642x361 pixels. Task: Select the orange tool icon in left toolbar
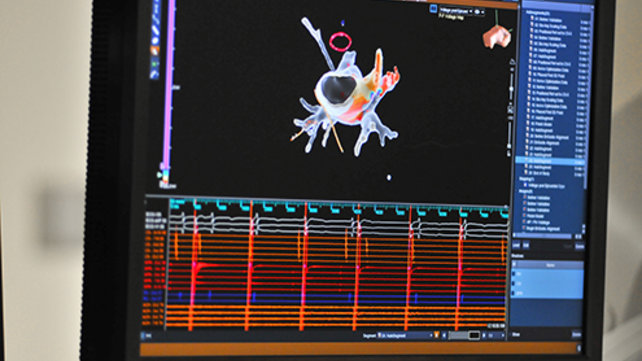(x=155, y=51)
